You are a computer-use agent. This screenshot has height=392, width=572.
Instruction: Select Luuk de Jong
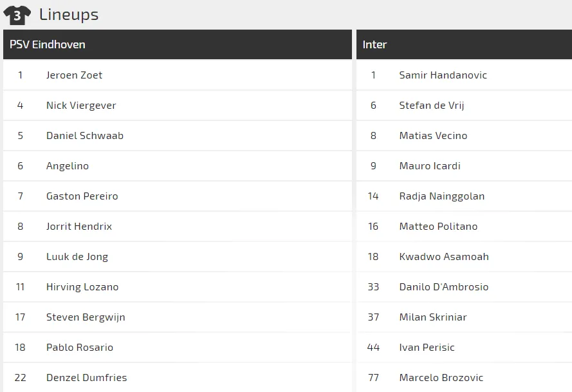[77, 257]
